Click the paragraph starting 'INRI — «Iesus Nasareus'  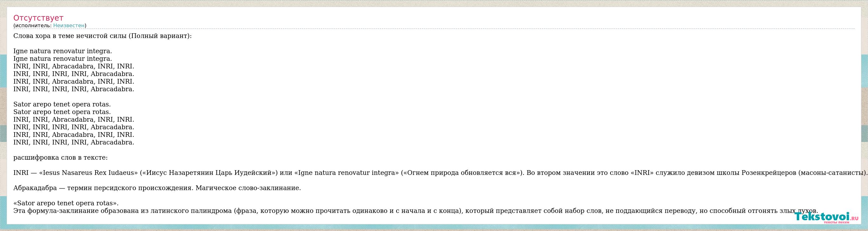point(440,173)
